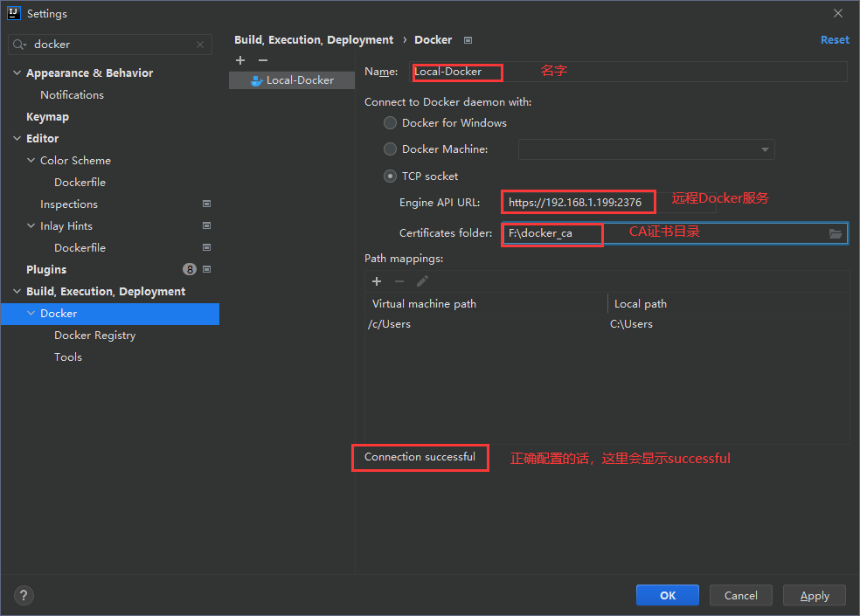Open Dockerfile under Color Scheme
This screenshot has width=860, height=616.
pos(80,182)
